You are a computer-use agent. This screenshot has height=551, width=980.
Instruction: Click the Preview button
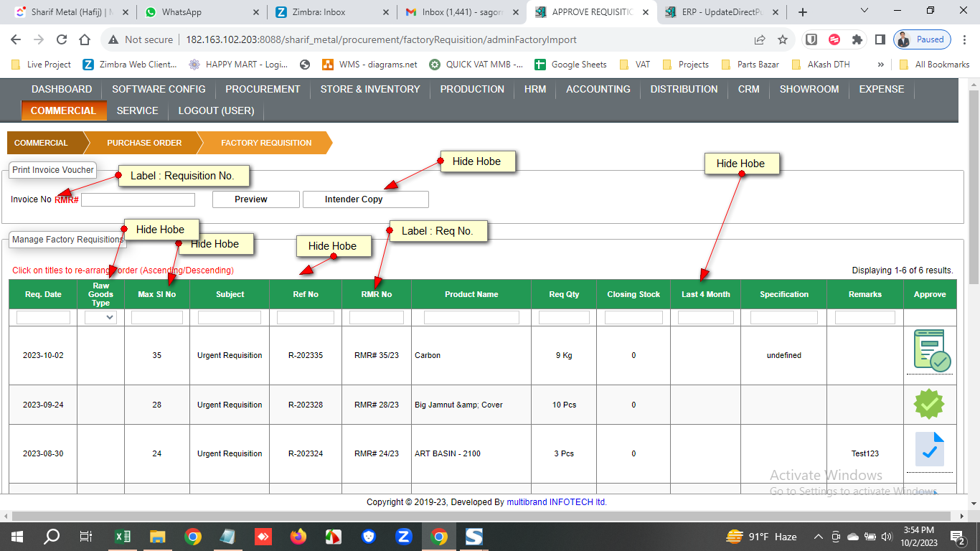tap(255, 199)
